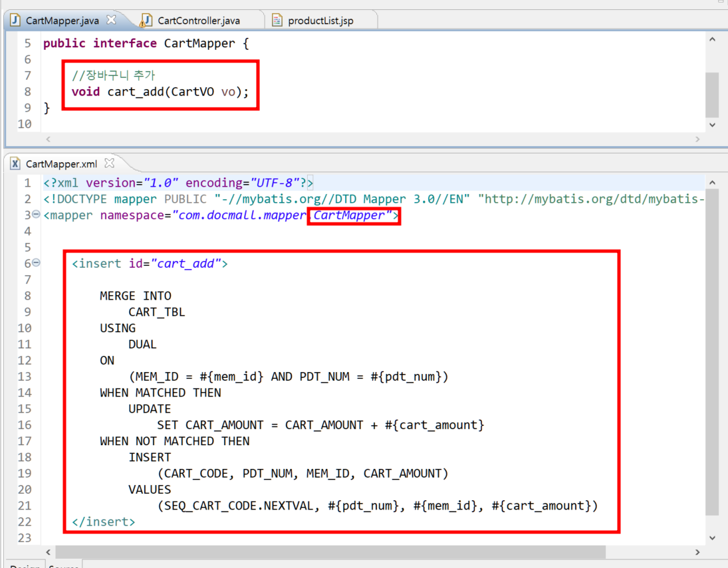Select the CartMapper.xml tab
The height and width of the screenshot is (568, 728).
point(61,164)
